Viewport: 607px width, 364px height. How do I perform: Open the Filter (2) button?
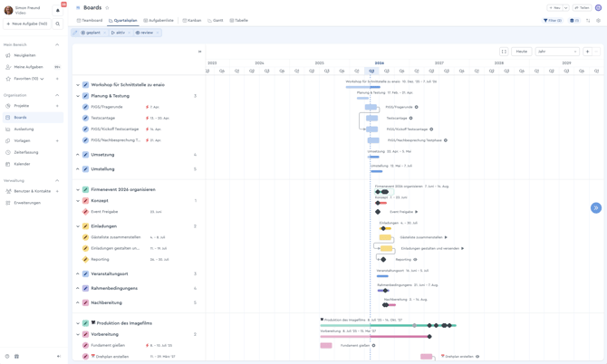(x=553, y=21)
